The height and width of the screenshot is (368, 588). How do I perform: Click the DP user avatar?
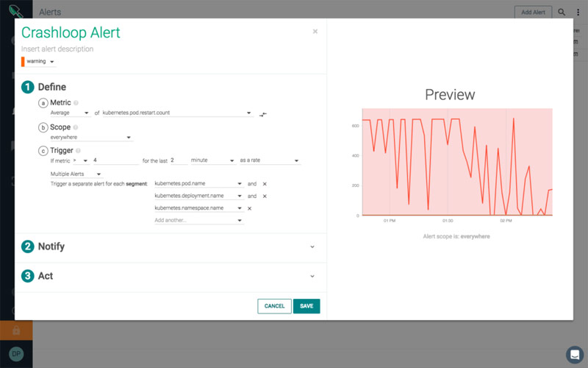tap(16, 354)
